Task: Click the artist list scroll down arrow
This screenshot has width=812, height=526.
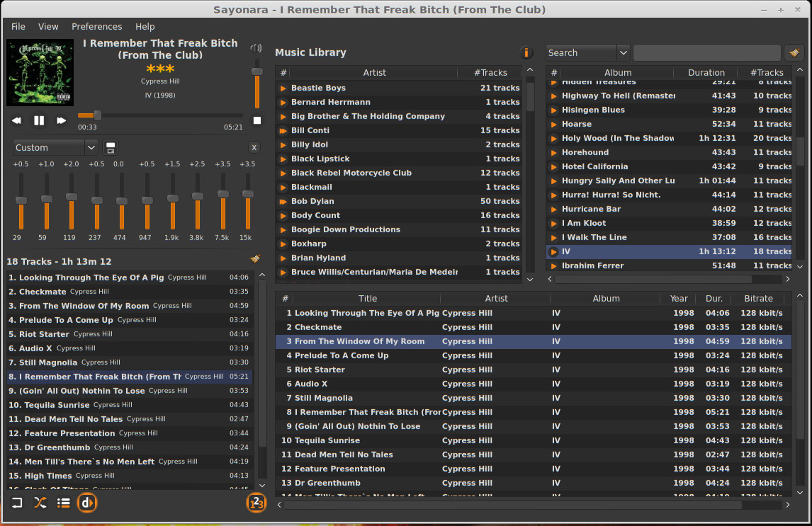Action: tap(530, 280)
